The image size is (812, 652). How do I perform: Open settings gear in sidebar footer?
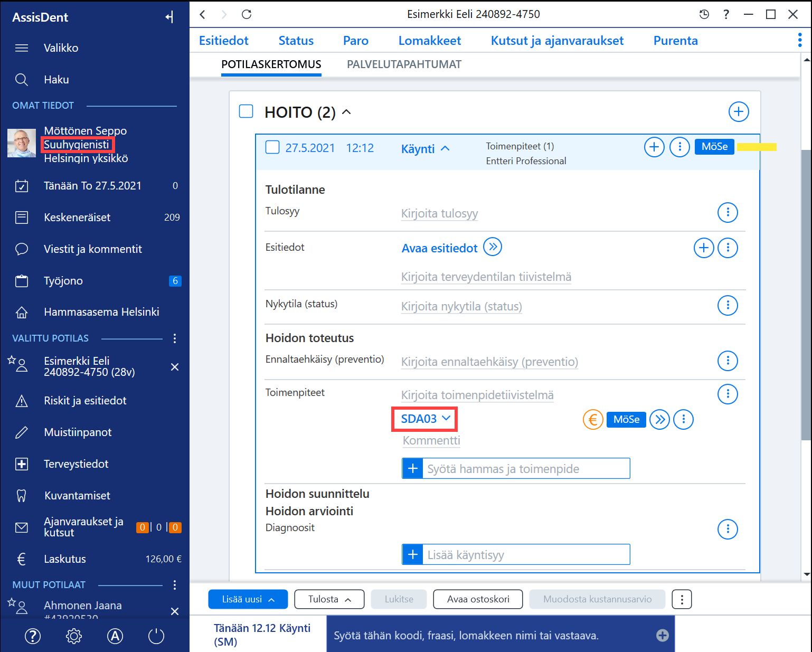pyautogui.click(x=74, y=636)
